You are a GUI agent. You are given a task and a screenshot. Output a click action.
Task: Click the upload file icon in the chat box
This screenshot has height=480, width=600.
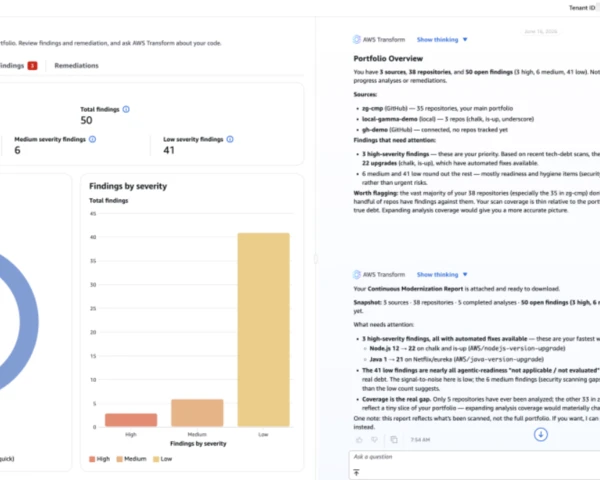click(x=357, y=473)
